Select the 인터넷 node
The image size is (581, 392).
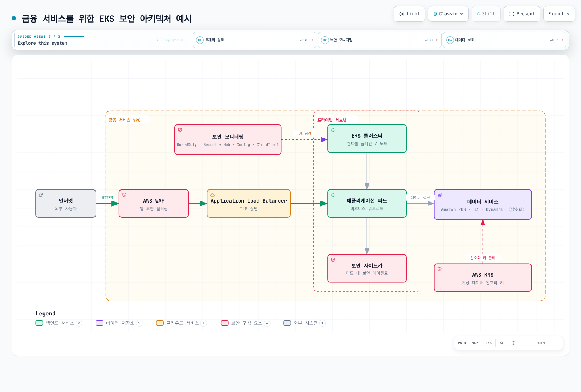(x=66, y=204)
